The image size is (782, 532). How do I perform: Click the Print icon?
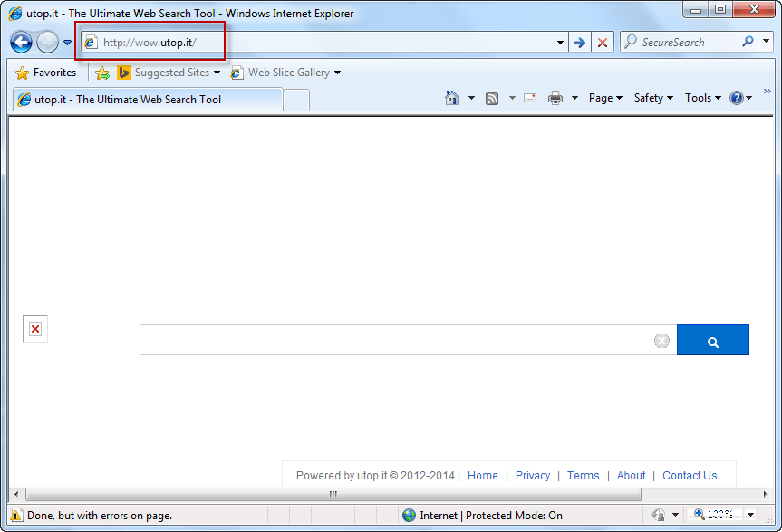pyautogui.click(x=555, y=98)
